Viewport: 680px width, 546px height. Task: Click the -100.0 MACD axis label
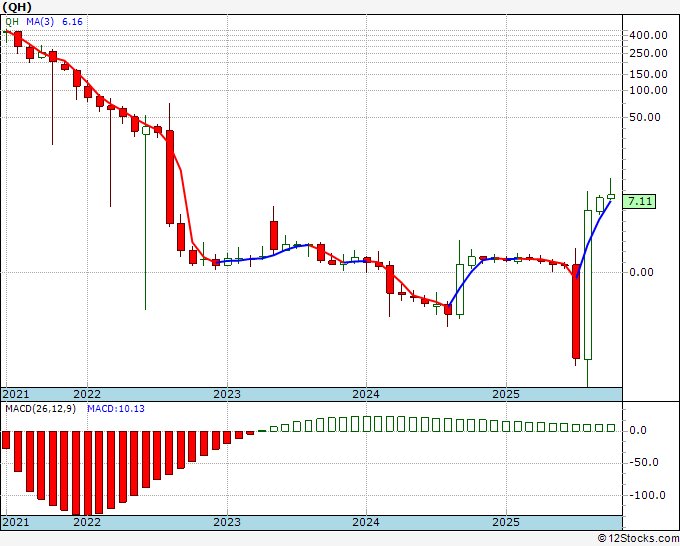pyautogui.click(x=647, y=495)
